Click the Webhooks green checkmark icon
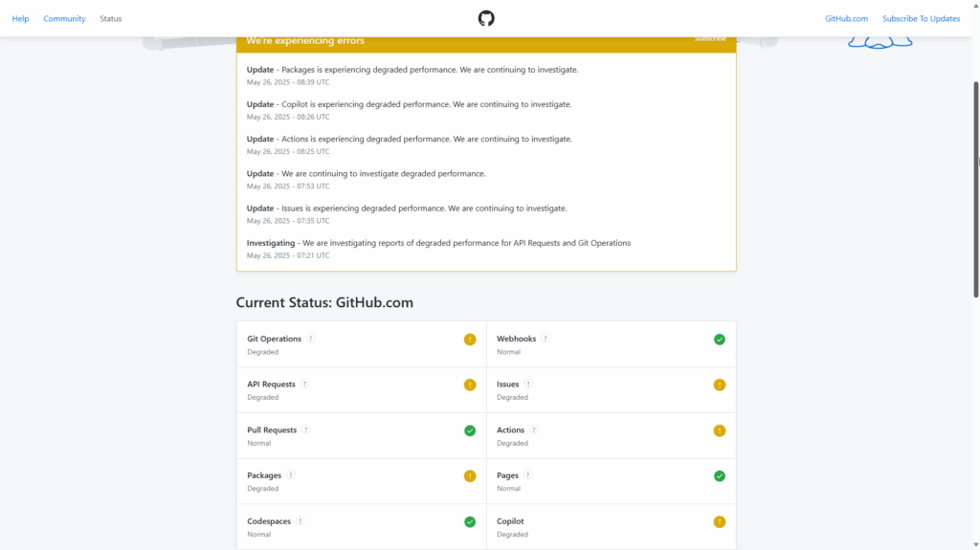Image resolution: width=980 pixels, height=550 pixels. coord(720,340)
